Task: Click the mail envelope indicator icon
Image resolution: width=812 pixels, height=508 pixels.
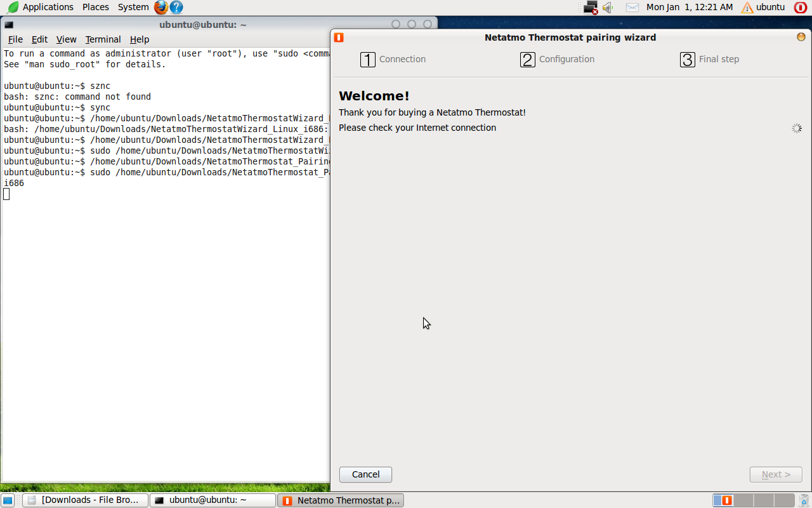Action: [x=632, y=8]
